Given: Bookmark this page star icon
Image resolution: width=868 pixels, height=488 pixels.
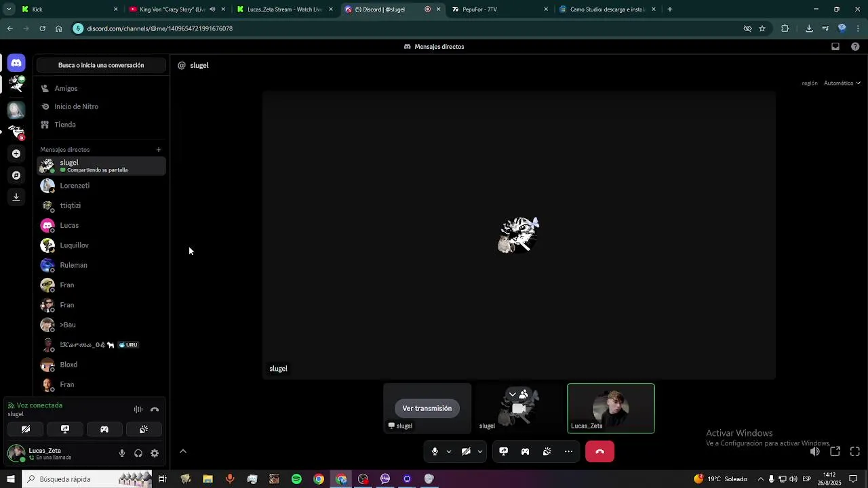Looking at the screenshot, I should [x=762, y=28].
